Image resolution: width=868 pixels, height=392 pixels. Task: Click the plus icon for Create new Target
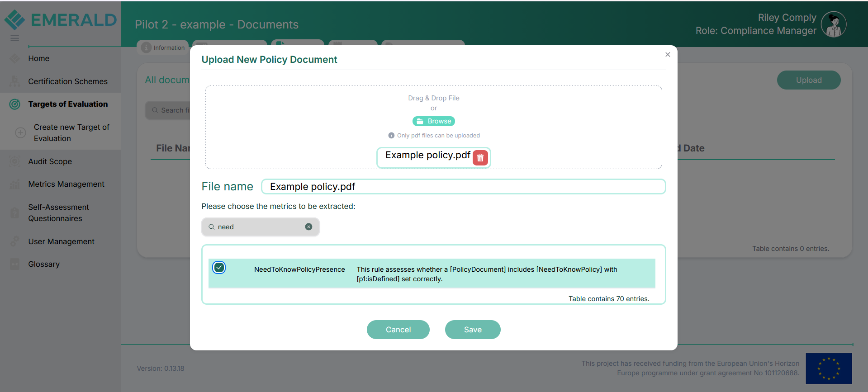coord(20,132)
